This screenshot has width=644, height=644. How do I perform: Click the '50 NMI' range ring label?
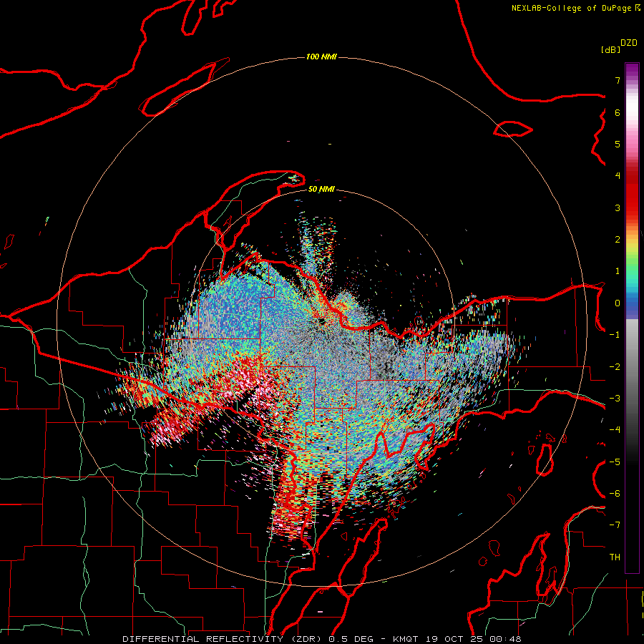(321, 190)
